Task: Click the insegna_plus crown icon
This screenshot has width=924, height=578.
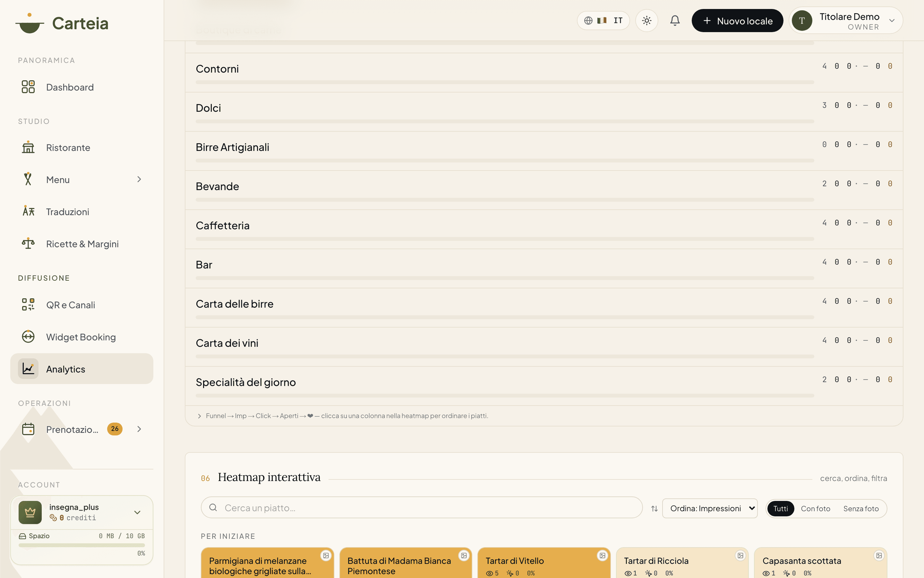Action: coord(30,512)
